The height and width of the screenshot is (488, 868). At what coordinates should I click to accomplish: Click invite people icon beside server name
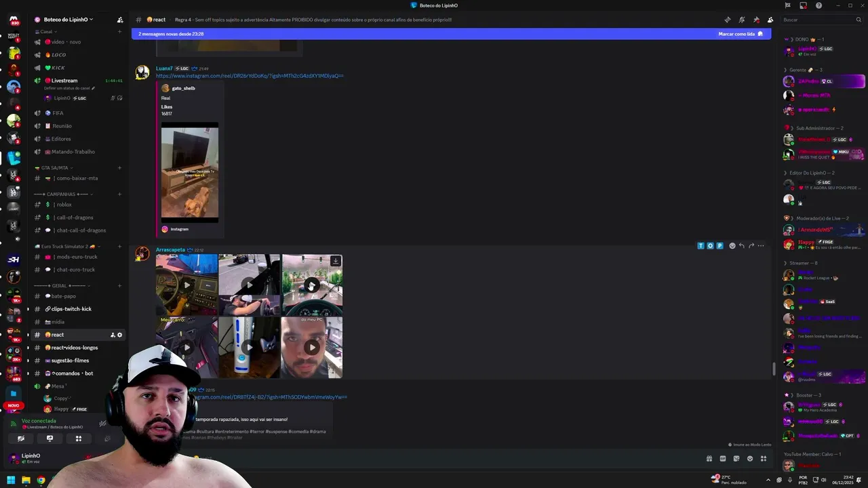click(120, 20)
